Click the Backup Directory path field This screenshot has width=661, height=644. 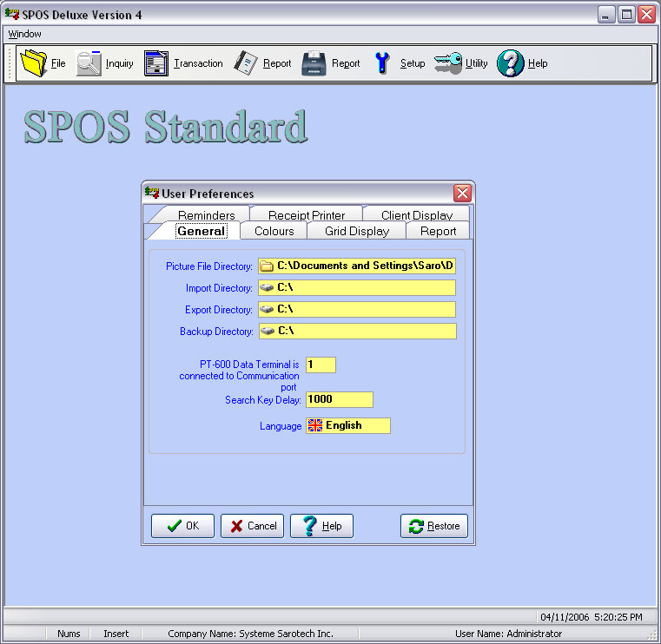tap(358, 331)
